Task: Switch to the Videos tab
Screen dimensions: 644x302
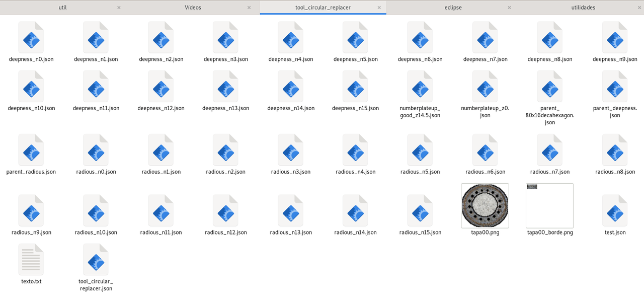Action: click(x=193, y=8)
